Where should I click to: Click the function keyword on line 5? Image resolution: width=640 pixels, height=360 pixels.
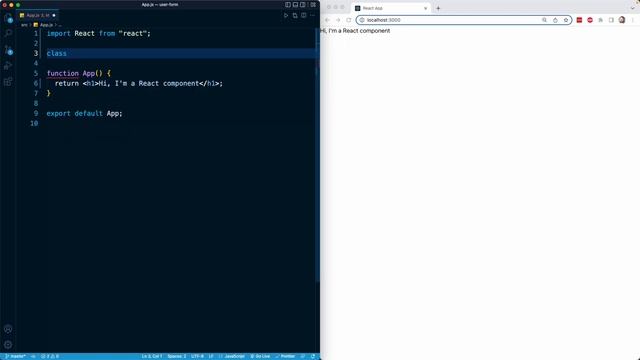[62, 73]
